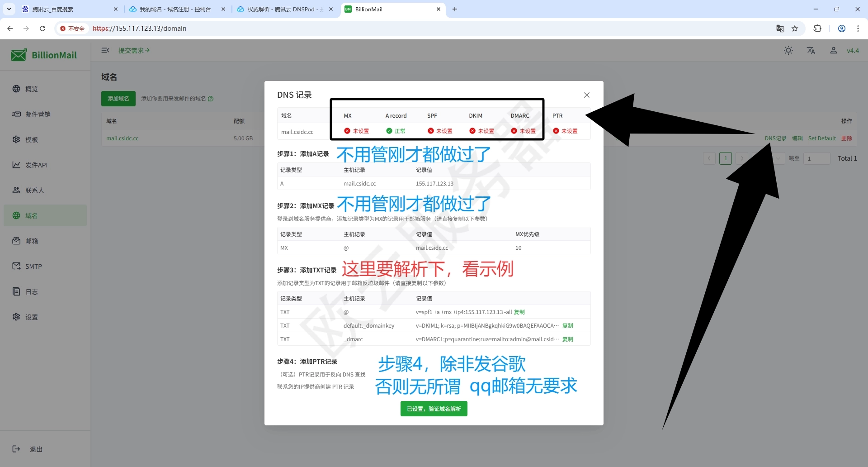Click the 不安全 security warning chip
Viewport: 868px width, 467px height.
point(72,29)
